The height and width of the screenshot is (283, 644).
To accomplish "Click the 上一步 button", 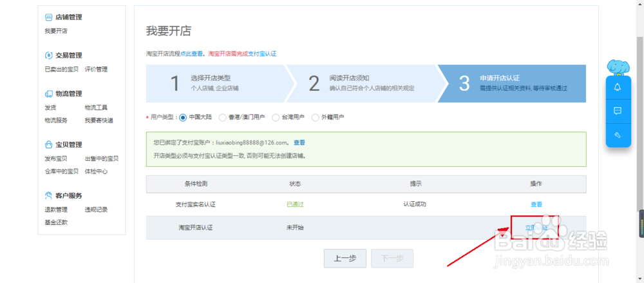I will (345, 259).
